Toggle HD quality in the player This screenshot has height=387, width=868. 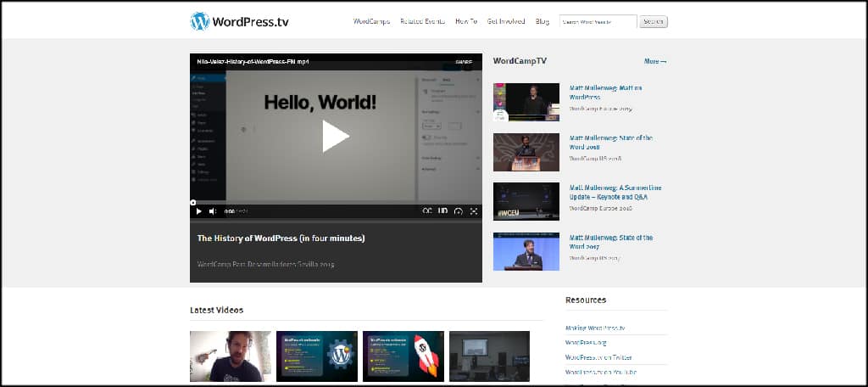coord(442,211)
